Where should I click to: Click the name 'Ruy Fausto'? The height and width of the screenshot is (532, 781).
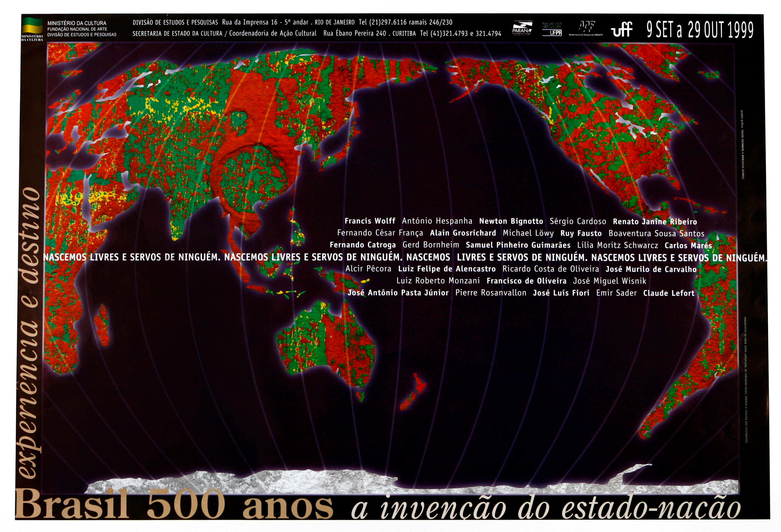(581, 234)
